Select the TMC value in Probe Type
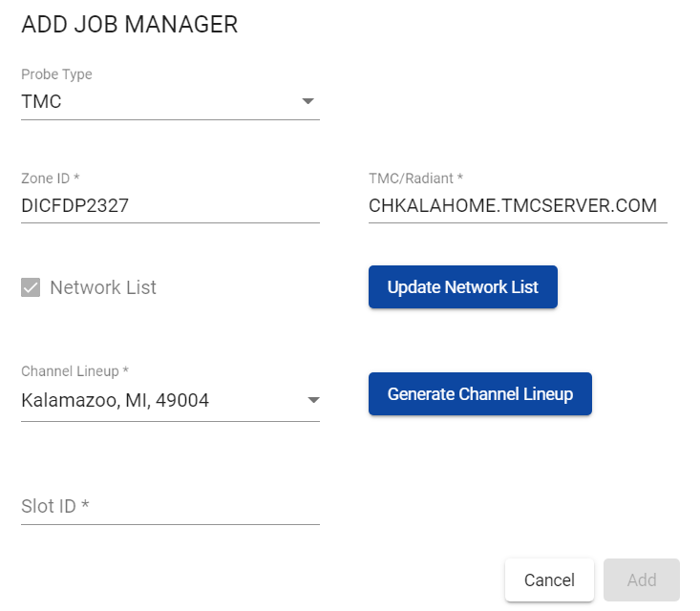Viewport: 700px width, 611px height. point(41,101)
